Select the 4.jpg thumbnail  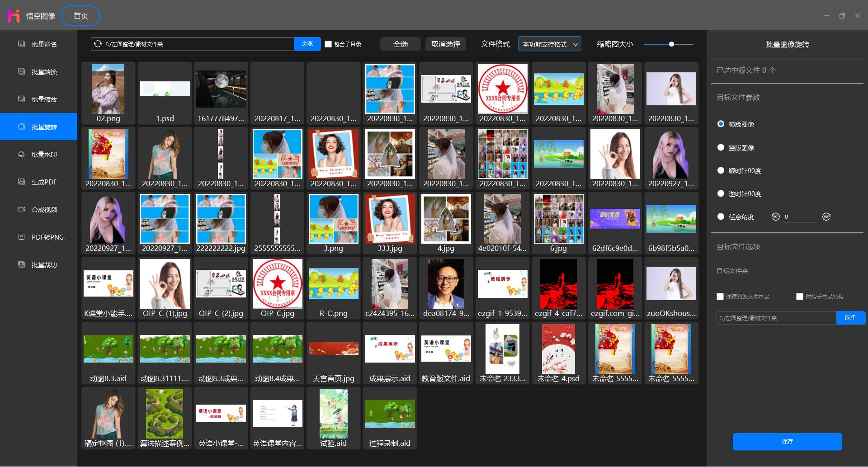pos(446,223)
